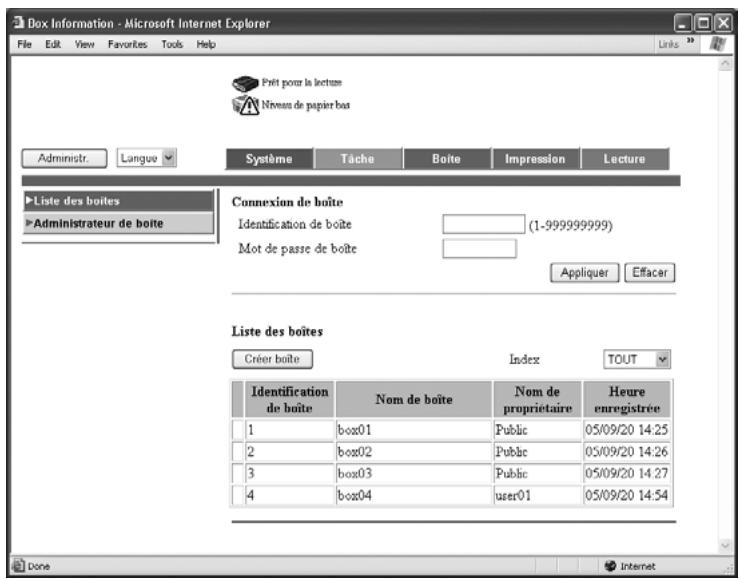This screenshot has width=740, height=579.
Task: Click the printer ready status icon
Action: [x=245, y=84]
